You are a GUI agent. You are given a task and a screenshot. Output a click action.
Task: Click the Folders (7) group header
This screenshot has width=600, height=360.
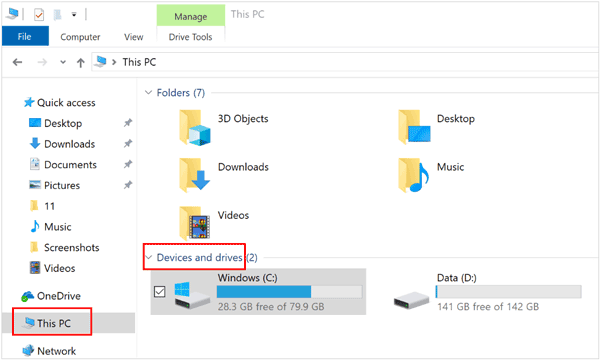click(181, 93)
